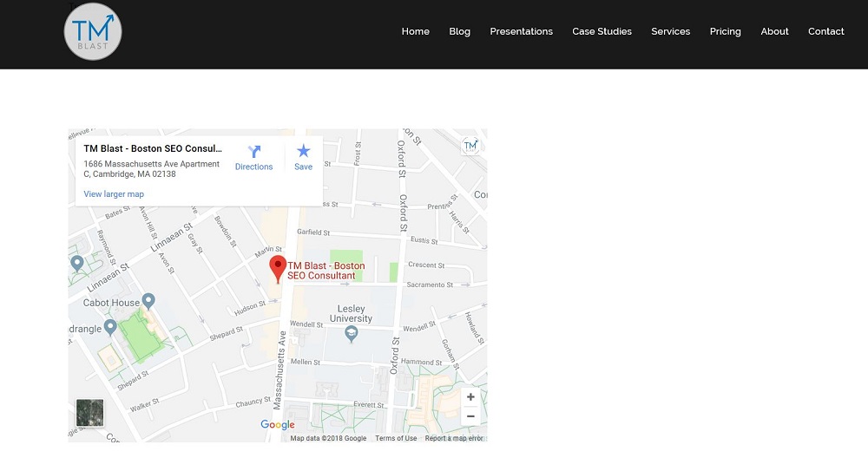The height and width of the screenshot is (458, 868).
Task: Visit the About page
Action: point(774,31)
